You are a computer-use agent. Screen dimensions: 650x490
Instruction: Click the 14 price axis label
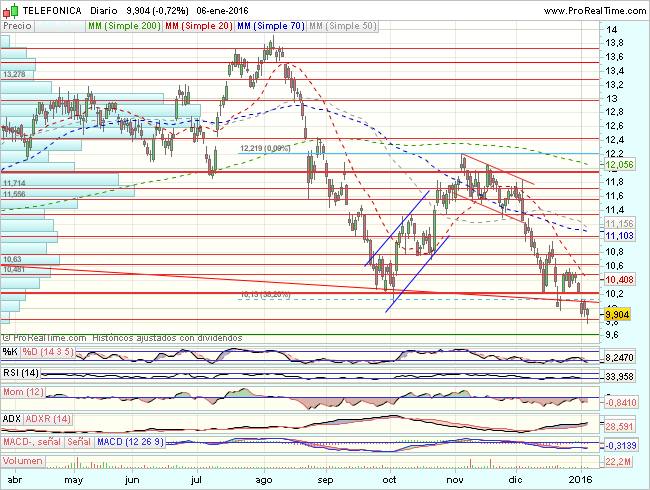(x=611, y=30)
